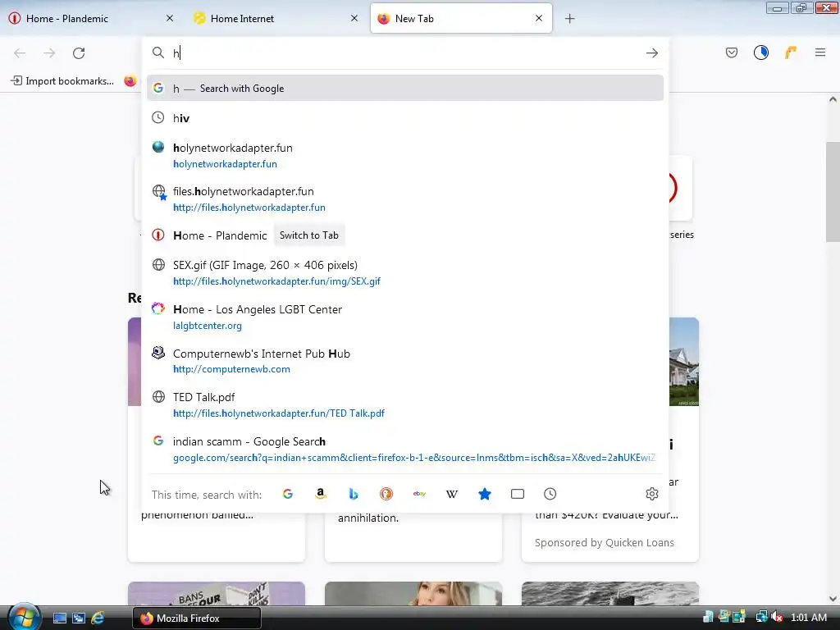Switch to the Home Internet tab
The width and height of the screenshot is (840, 630).
pyautogui.click(x=276, y=19)
